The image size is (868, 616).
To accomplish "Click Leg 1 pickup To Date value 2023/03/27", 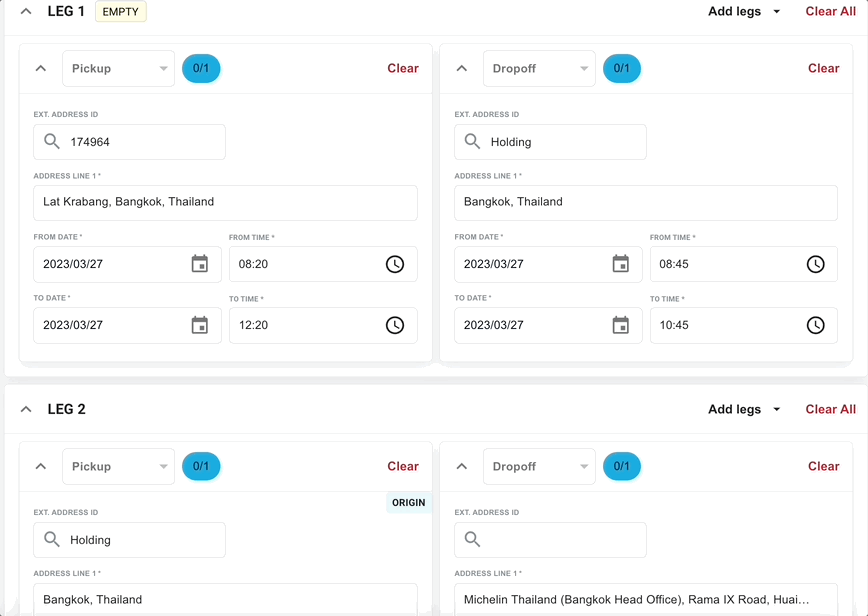I will (73, 325).
